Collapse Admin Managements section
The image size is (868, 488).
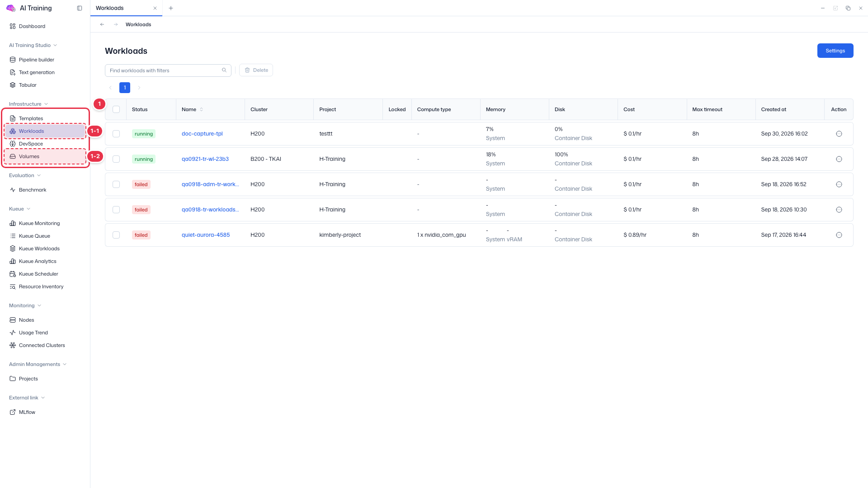coord(38,364)
